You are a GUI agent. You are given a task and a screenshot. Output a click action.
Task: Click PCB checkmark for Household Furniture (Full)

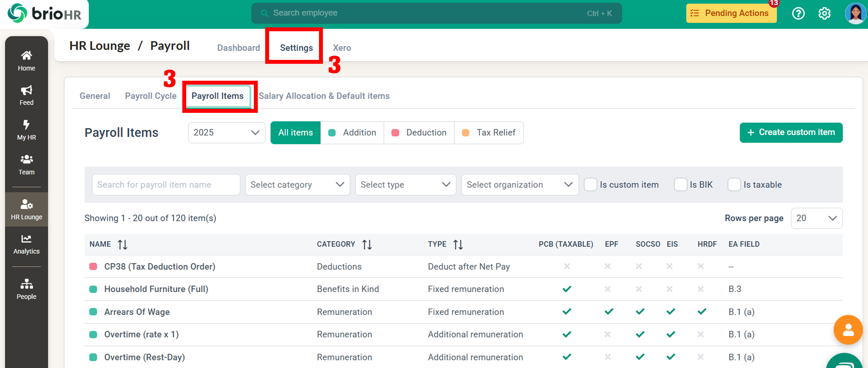[x=567, y=289]
